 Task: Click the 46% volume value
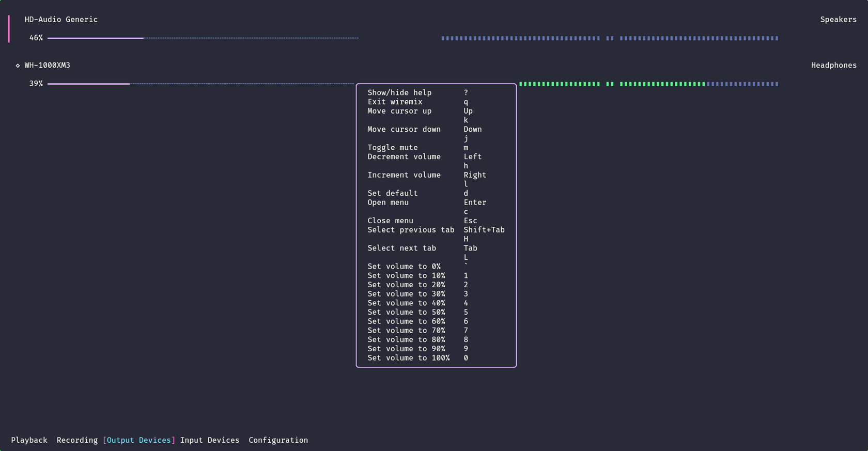(36, 38)
